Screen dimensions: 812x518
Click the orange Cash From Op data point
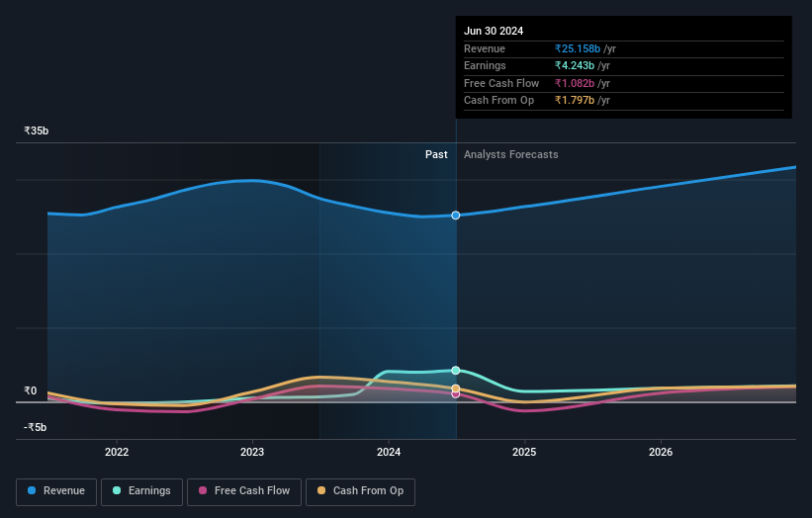click(x=456, y=388)
